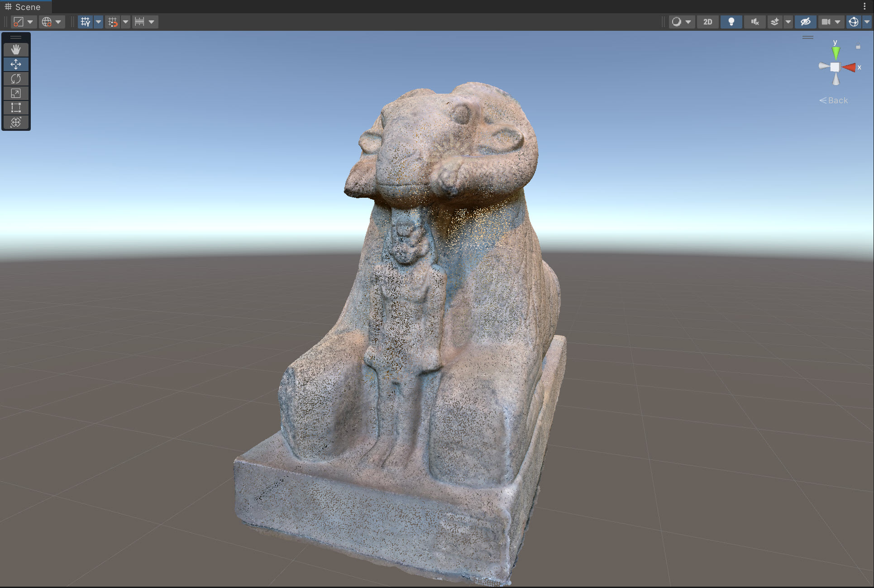Select the Move tool
Screen dimensions: 874x588
click(x=16, y=64)
